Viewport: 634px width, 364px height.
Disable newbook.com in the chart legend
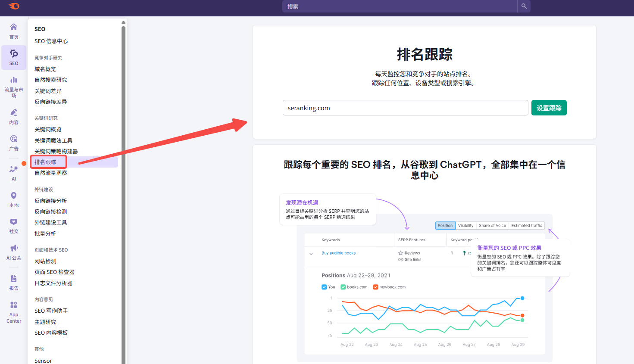(375, 287)
